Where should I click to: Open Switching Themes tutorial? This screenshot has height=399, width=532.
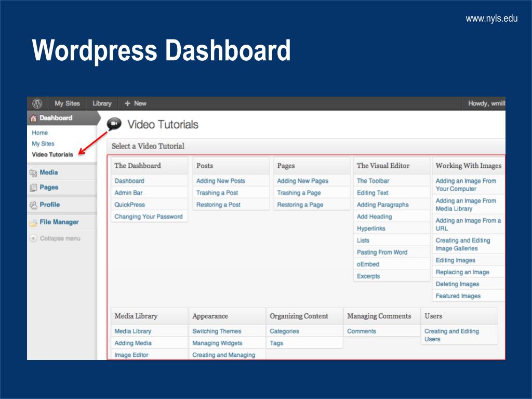pos(217,331)
